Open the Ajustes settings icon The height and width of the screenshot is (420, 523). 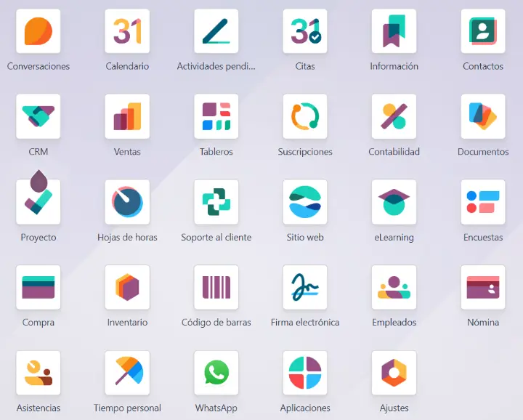pyautogui.click(x=394, y=373)
